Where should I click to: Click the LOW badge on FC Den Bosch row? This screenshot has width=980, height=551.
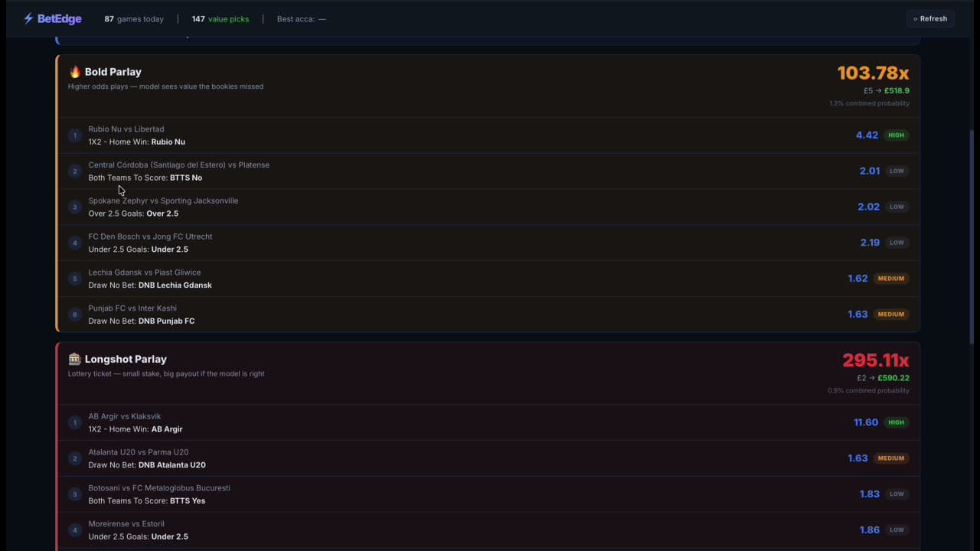pos(897,243)
